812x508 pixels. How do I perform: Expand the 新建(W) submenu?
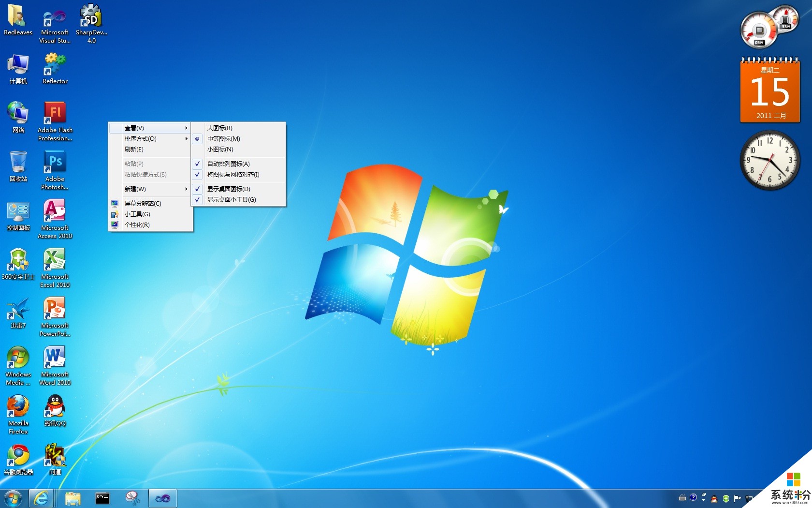point(150,189)
